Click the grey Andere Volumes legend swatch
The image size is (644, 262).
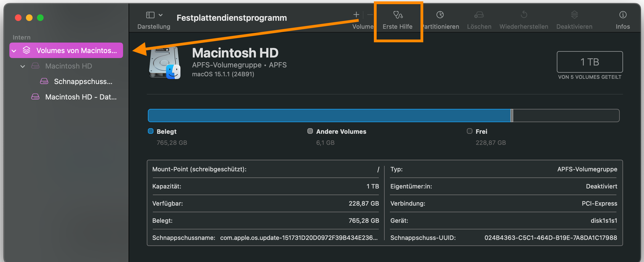(310, 131)
